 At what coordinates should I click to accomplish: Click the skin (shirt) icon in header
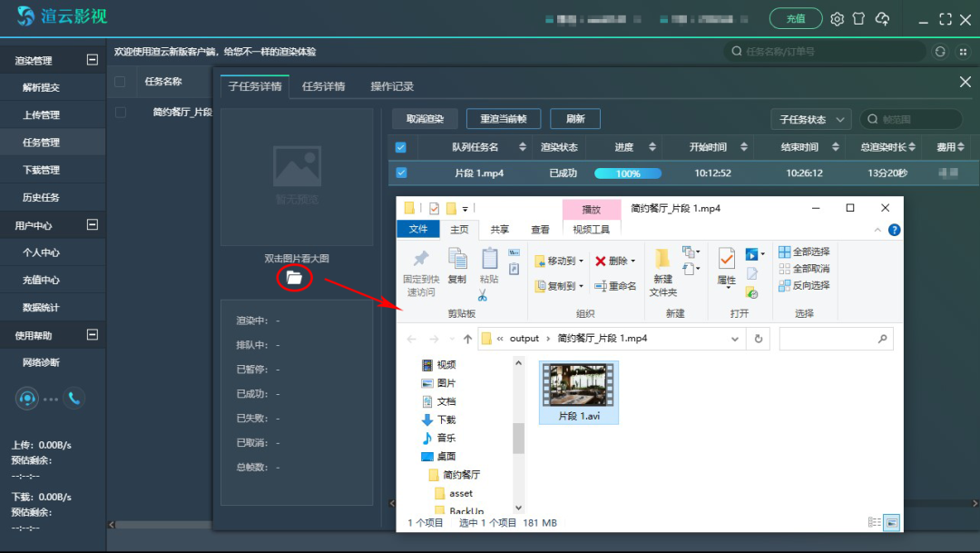pos(858,19)
